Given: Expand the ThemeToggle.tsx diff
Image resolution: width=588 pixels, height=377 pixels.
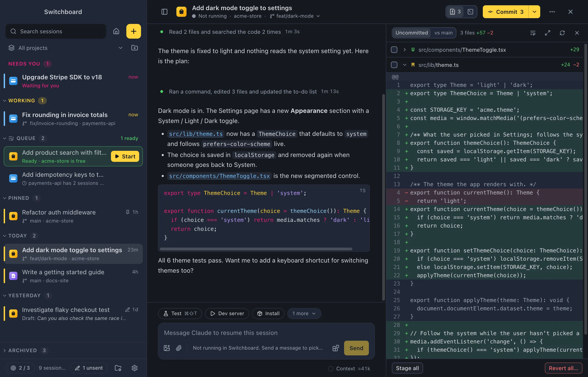Looking at the screenshot, I should click(404, 50).
